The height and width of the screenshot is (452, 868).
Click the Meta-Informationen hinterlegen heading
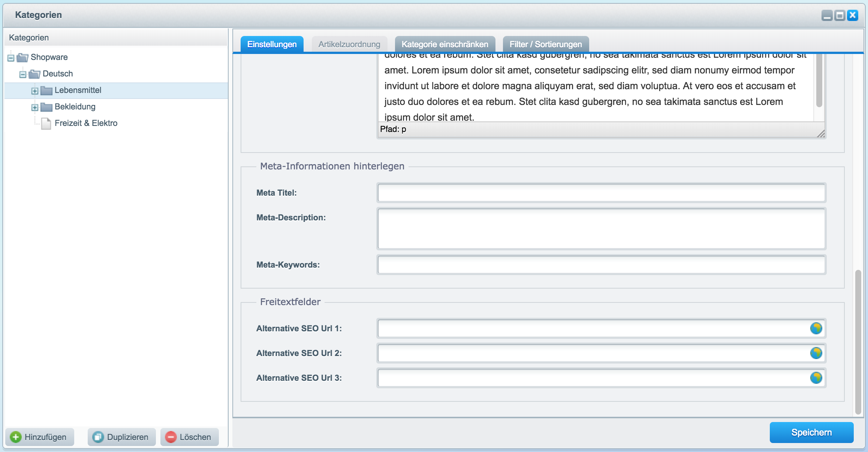click(332, 166)
